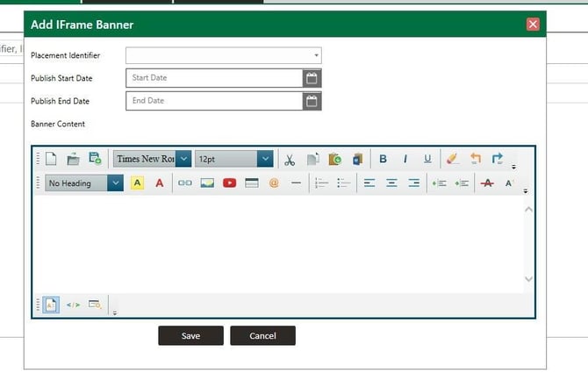Expand the No Heading style dropdown
The height and width of the screenshot is (380, 588).
tap(115, 183)
